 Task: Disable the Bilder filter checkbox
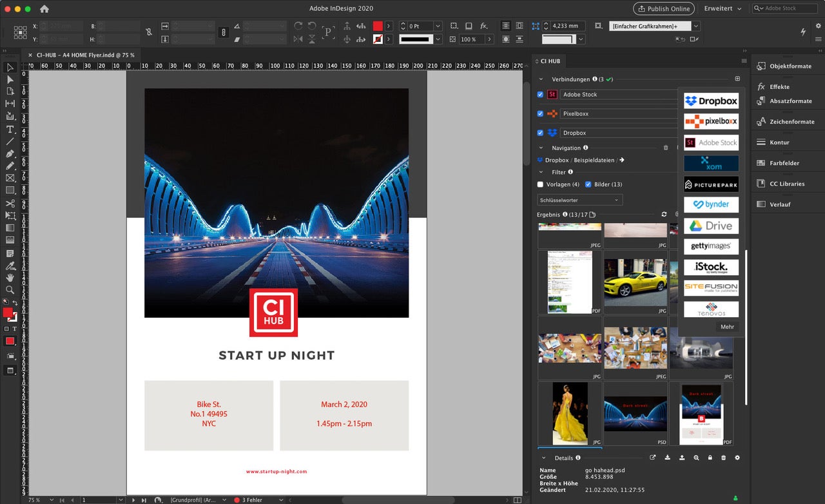point(588,184)
